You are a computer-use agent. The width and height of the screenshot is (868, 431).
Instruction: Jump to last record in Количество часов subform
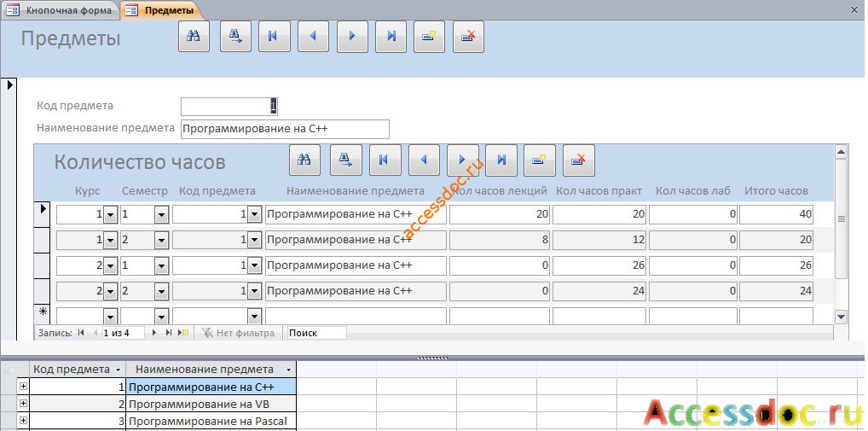501,160
